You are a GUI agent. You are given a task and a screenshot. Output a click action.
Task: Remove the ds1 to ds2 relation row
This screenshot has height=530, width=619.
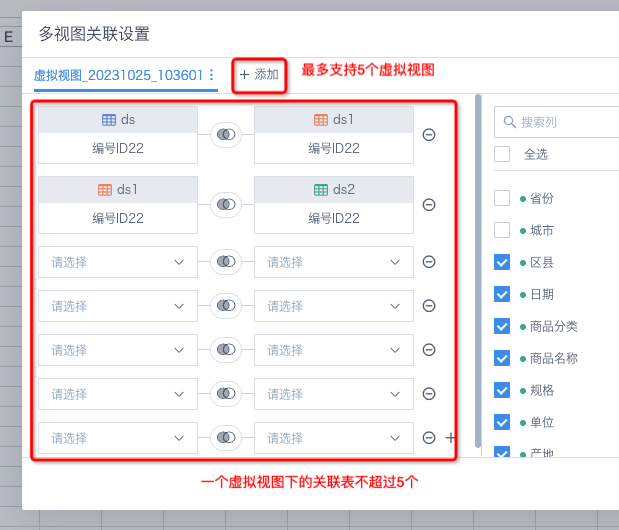[x=429, y=204]
